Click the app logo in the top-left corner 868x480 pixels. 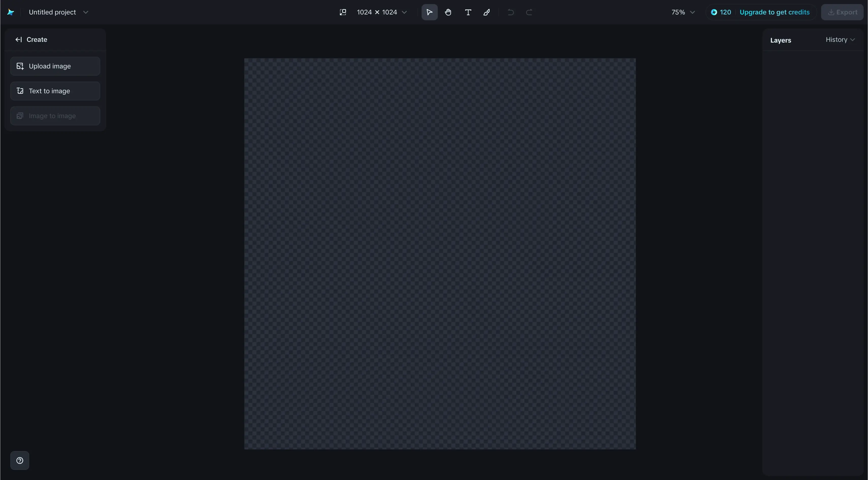pos(11,12)
